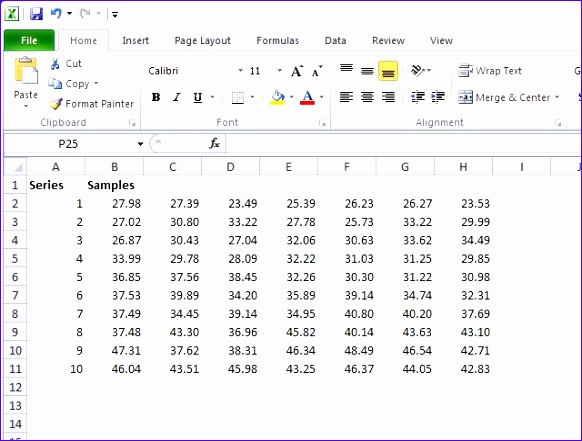Open Customize Quick Access Toolbar dropdown
Screen dimensions: 582x441
(115, 14)
